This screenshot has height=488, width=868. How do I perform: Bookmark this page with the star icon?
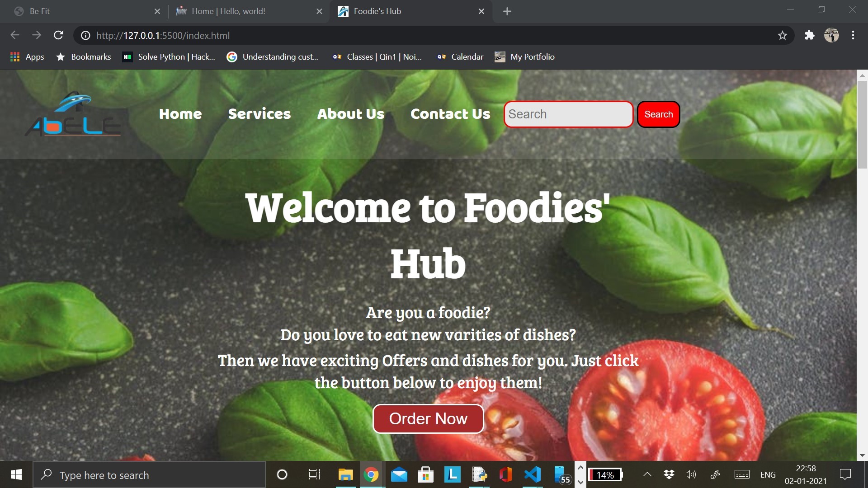point(783,35)
